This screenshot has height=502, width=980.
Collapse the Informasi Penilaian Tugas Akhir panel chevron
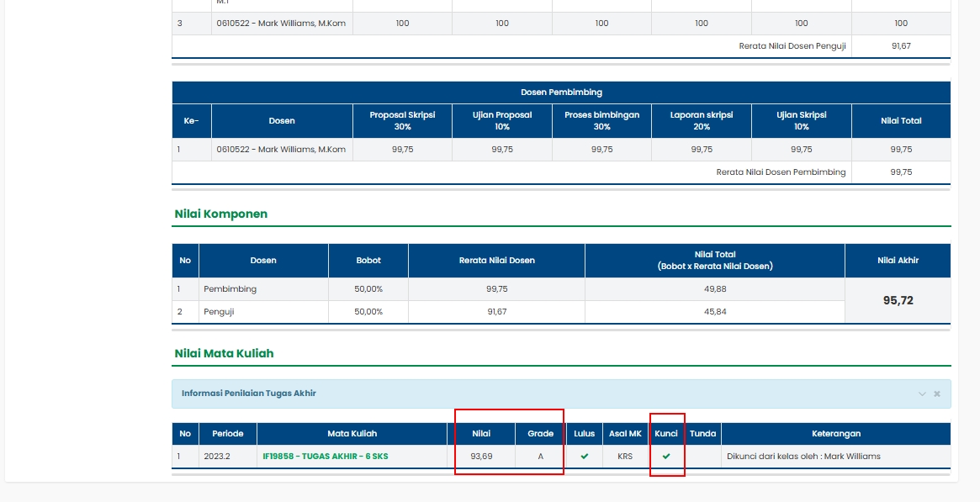tap(922, 394)
